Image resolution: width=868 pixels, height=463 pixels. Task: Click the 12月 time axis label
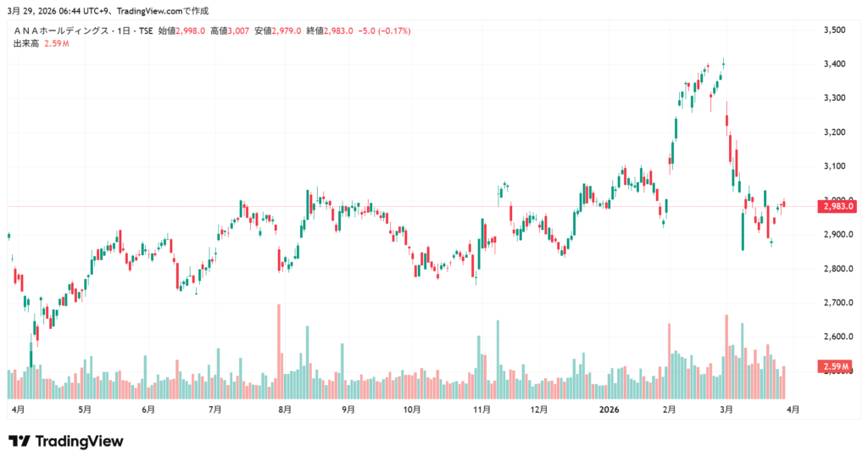click(x=538, y=410)
